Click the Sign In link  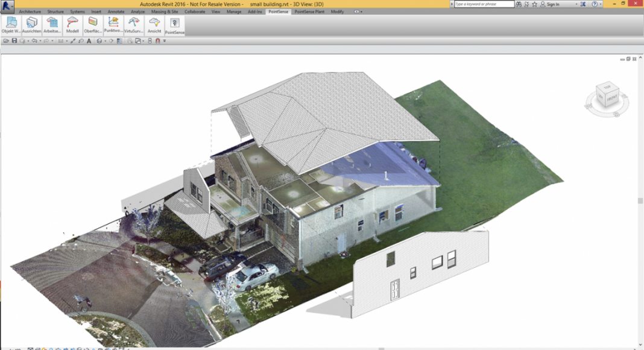point(552,4)
